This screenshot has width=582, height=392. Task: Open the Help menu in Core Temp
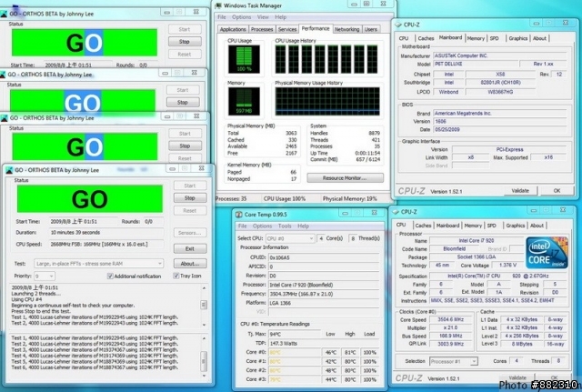[303, 226]
